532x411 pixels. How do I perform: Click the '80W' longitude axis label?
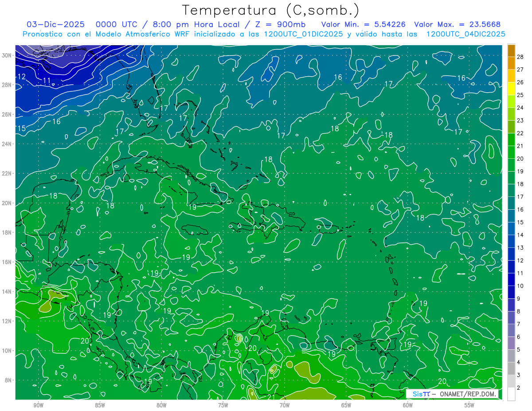click(161, 405)
